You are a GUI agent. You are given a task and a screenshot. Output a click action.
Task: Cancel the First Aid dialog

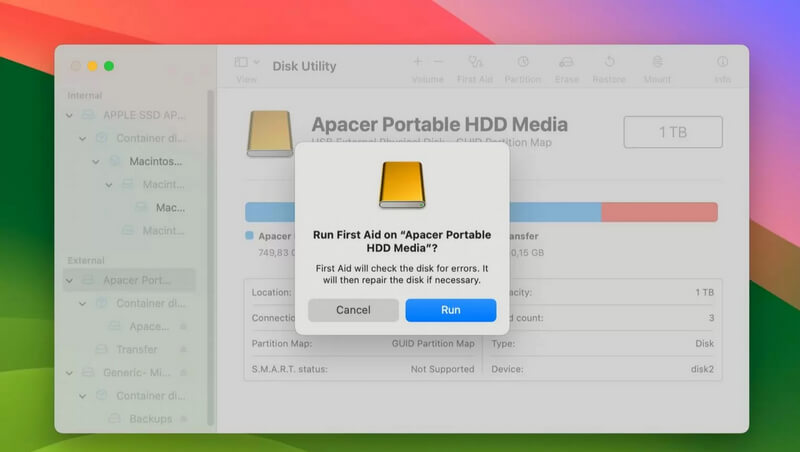point(353,310)
